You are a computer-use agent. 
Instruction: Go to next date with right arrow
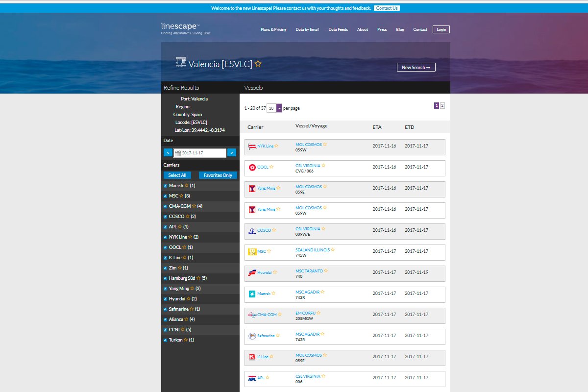[x=232, y=153]
